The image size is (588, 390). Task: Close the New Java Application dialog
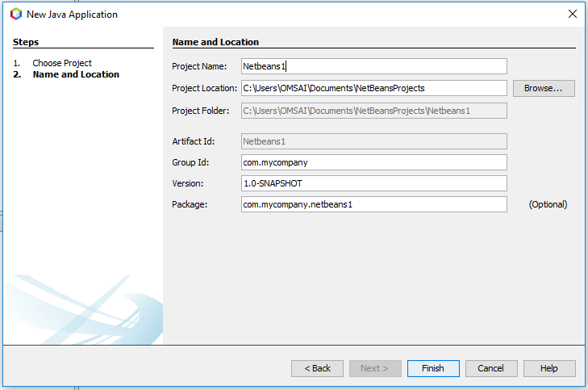click(x=572, y=14)
